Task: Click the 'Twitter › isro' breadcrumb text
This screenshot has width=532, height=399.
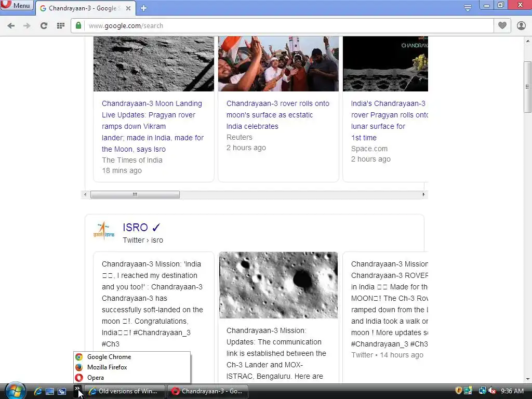Action: 143,240
